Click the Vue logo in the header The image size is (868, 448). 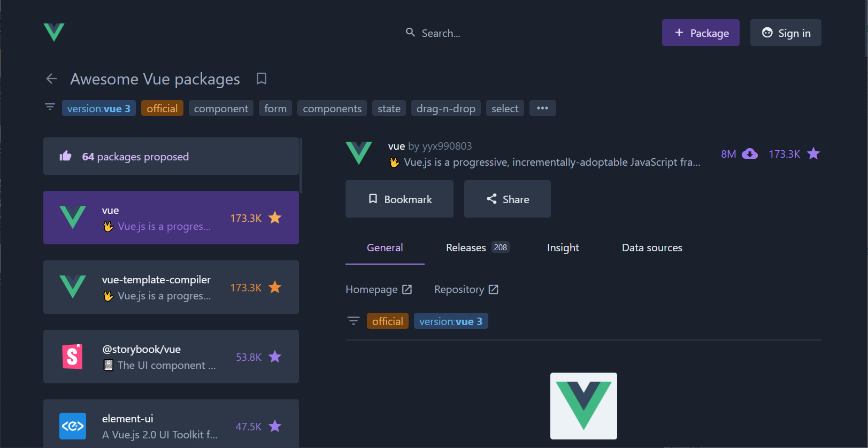click(x=54, y=32)
